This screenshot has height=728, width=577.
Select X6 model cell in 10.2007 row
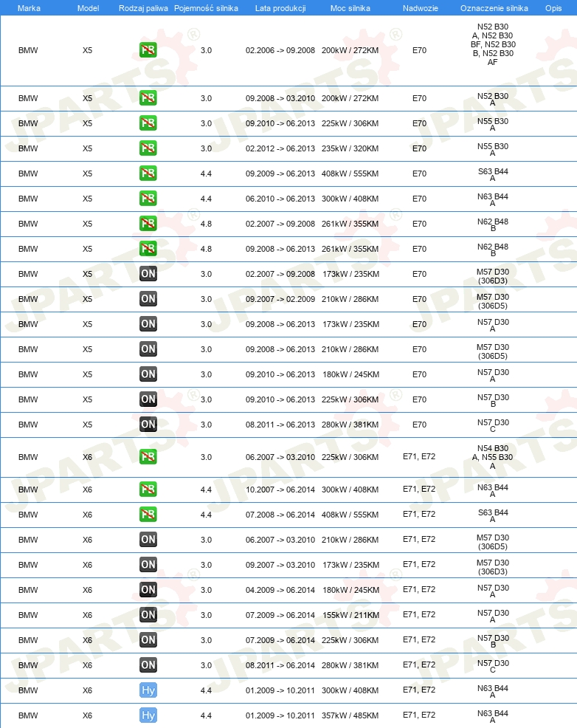[87, 490]
